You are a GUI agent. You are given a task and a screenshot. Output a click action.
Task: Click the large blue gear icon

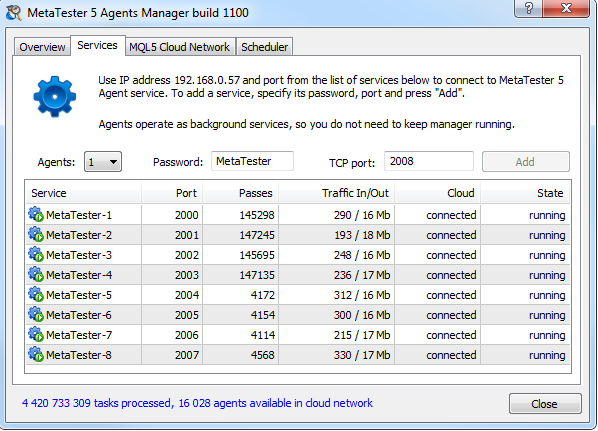tap(55, 96)
